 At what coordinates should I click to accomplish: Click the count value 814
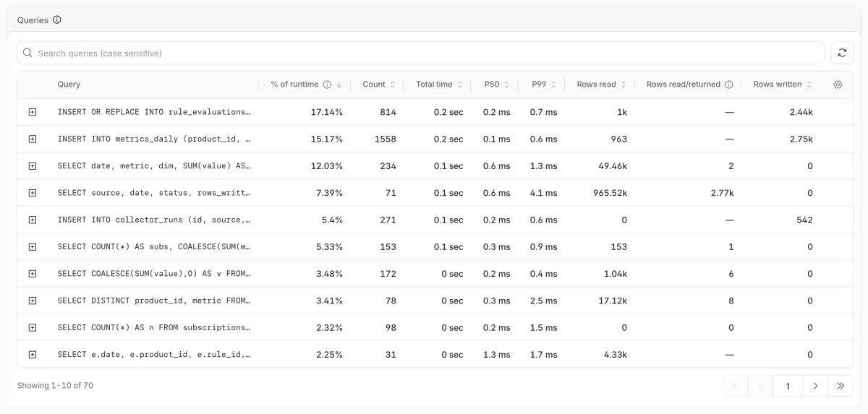pos(388,112)
